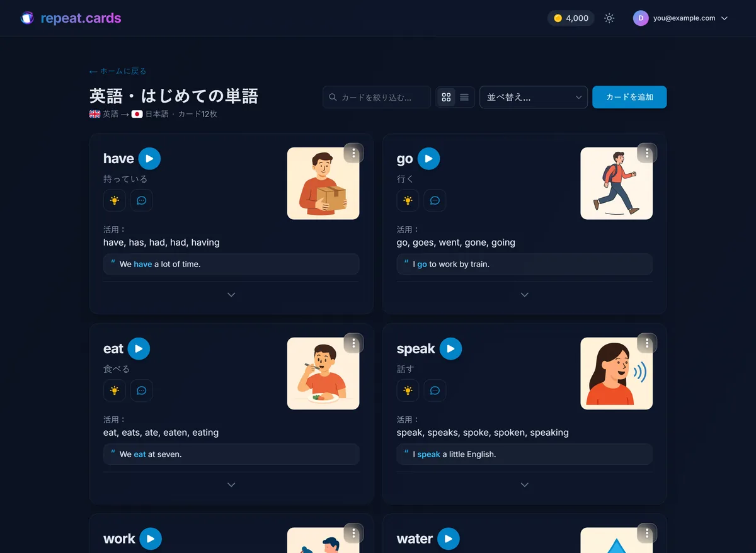The image size is (756, 553).
Task: Click the translation 持っている
Action: [125, 179]
